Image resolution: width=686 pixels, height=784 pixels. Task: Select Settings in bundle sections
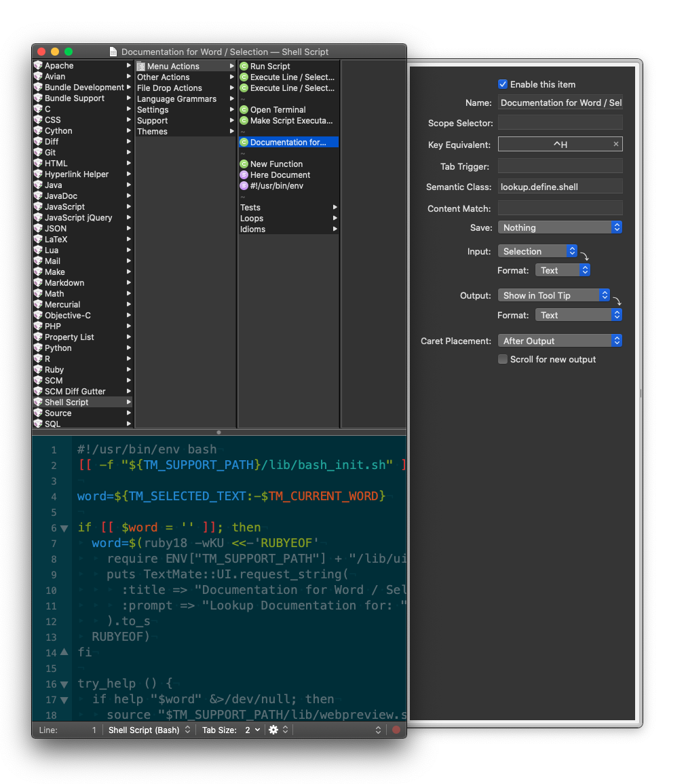[185, 109]
